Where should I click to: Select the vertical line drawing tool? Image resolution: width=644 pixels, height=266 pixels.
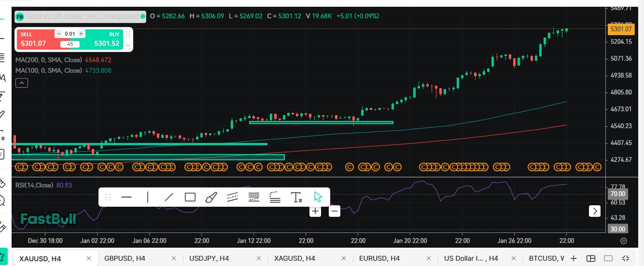pyautogui.click(x=147, y=197)
